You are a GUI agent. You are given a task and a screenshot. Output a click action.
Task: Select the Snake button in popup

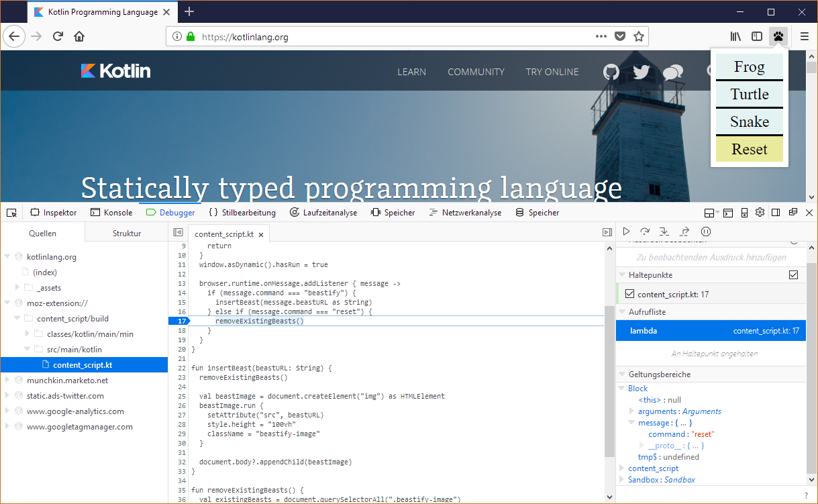750,121
